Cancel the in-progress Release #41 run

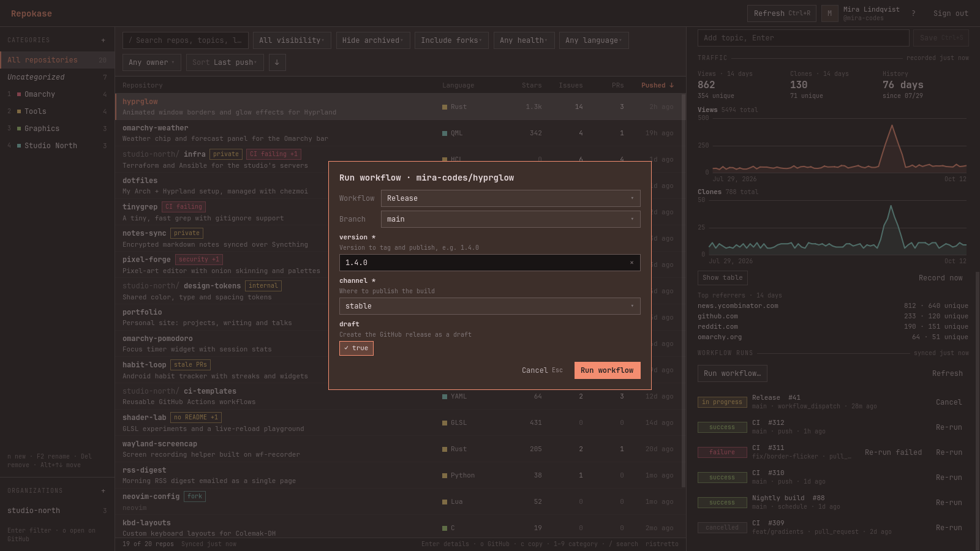click(949, 402)
